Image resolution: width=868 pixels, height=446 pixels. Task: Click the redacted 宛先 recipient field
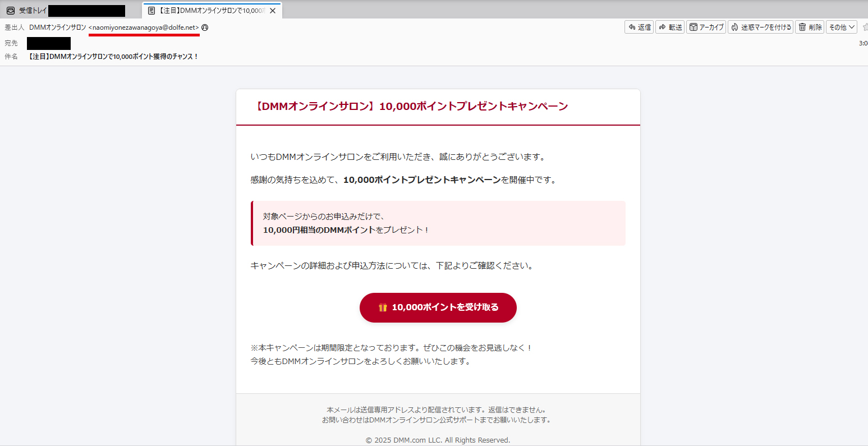click(x=49, y=43)
